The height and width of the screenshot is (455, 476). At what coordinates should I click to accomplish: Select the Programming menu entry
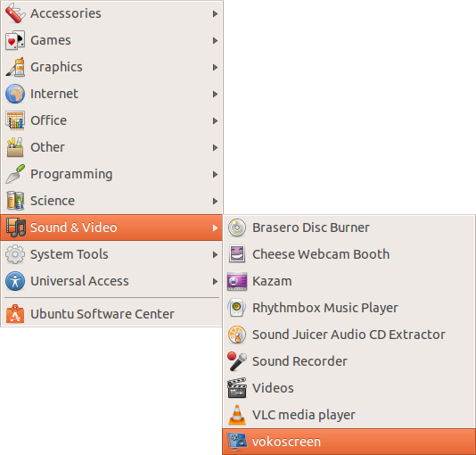coord(111,174)
